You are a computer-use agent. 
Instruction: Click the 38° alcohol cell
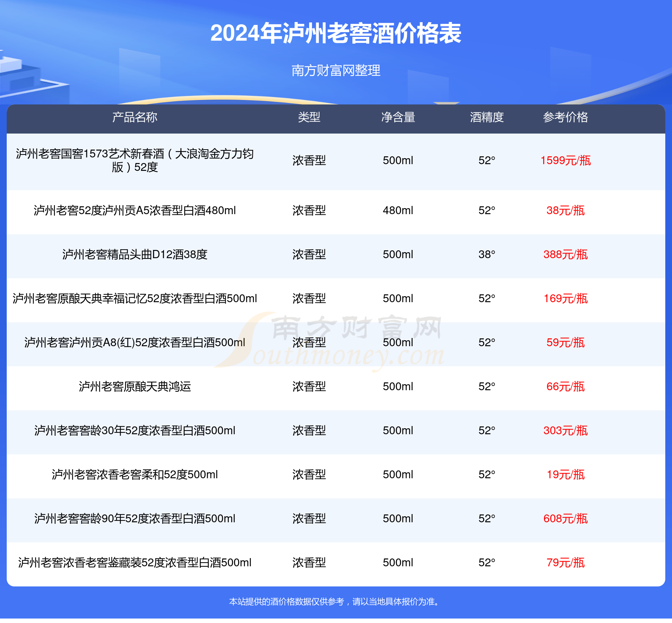[487, 254]
